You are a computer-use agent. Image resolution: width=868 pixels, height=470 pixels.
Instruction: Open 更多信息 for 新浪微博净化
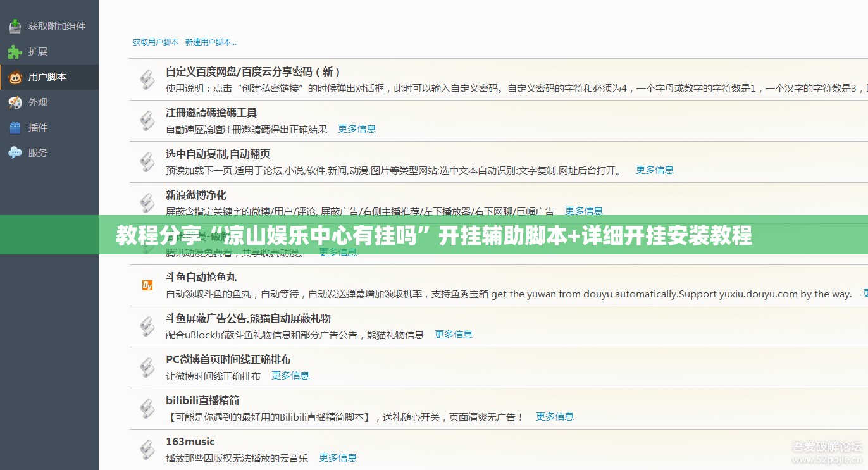click(584, 211)
